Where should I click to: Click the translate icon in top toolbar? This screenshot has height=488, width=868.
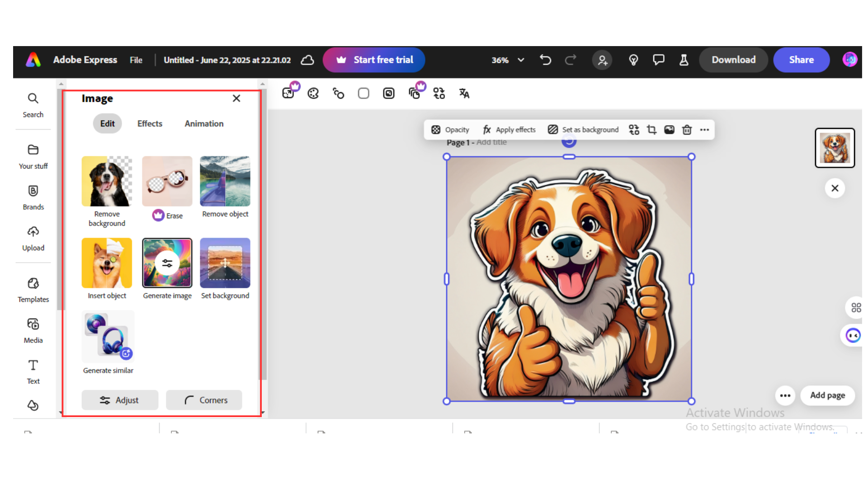[464, 93]
